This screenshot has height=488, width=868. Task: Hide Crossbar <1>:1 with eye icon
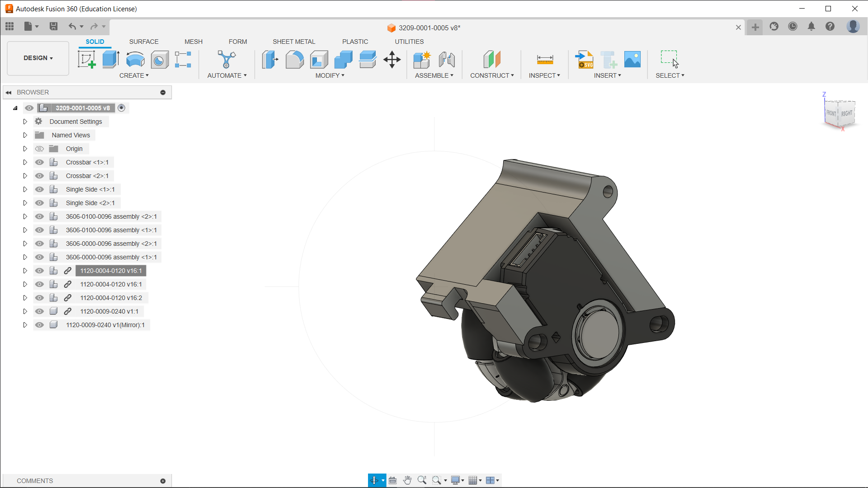pos(39,162)
